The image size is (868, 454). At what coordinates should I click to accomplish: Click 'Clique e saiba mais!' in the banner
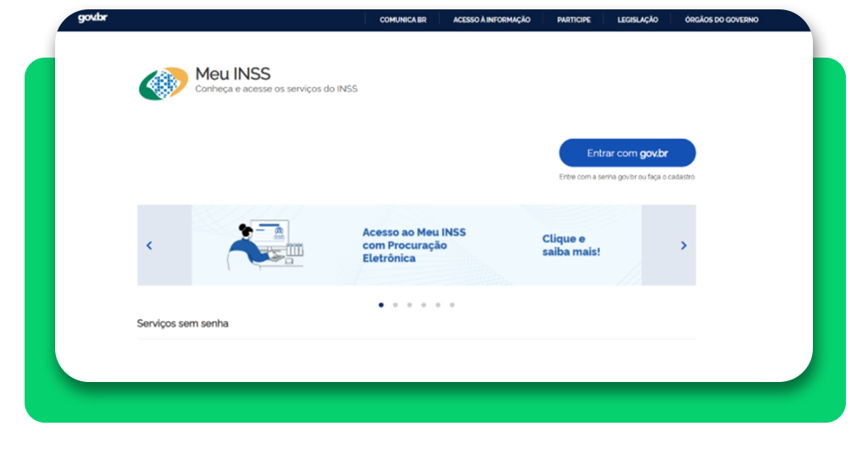click(570, 246)
